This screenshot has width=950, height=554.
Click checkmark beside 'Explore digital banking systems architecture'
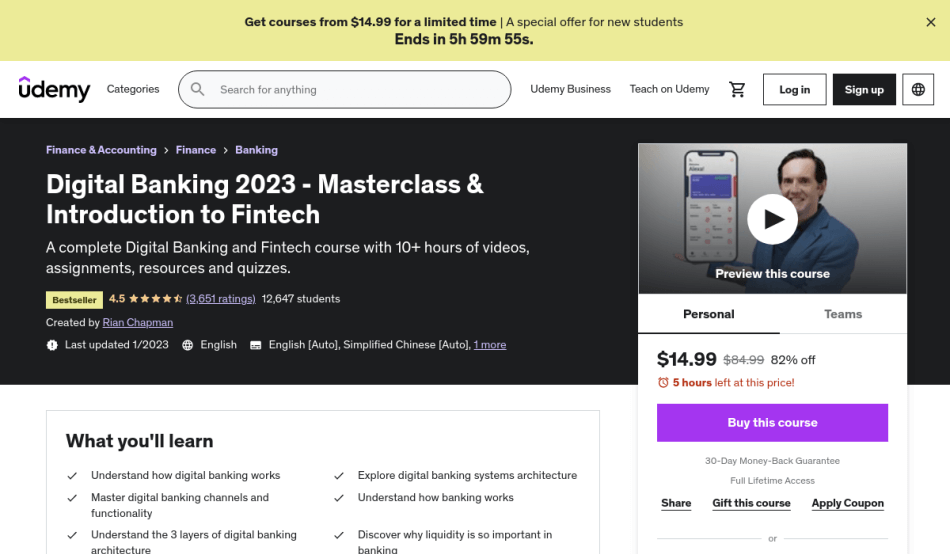click(x=339, y=476)
